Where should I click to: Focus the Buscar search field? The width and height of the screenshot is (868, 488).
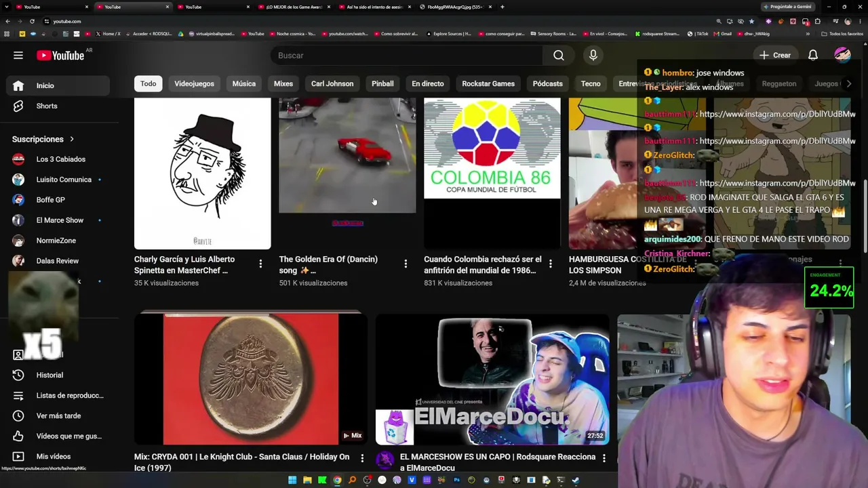(x=407, y=56)
